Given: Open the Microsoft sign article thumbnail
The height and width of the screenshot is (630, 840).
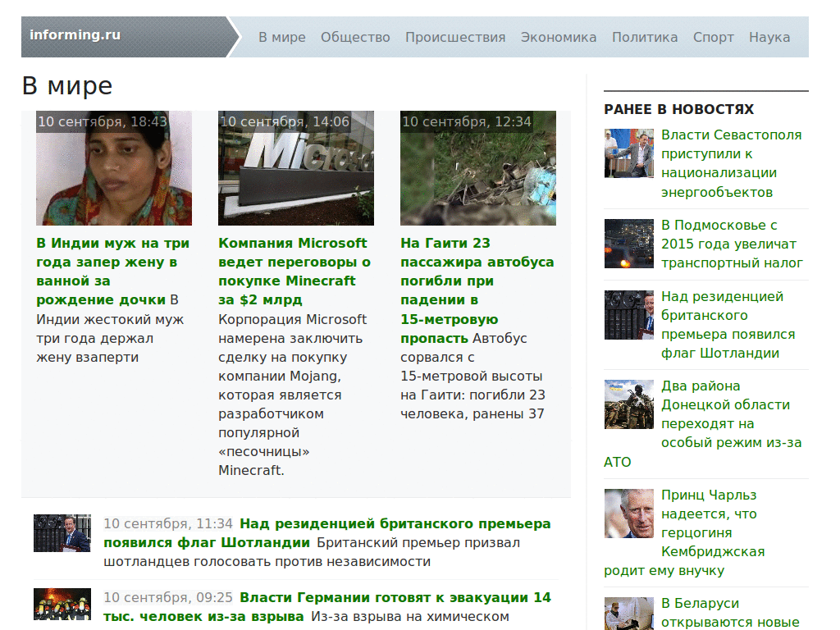Looking at the screenshot, I should click(x=296, y=168).
